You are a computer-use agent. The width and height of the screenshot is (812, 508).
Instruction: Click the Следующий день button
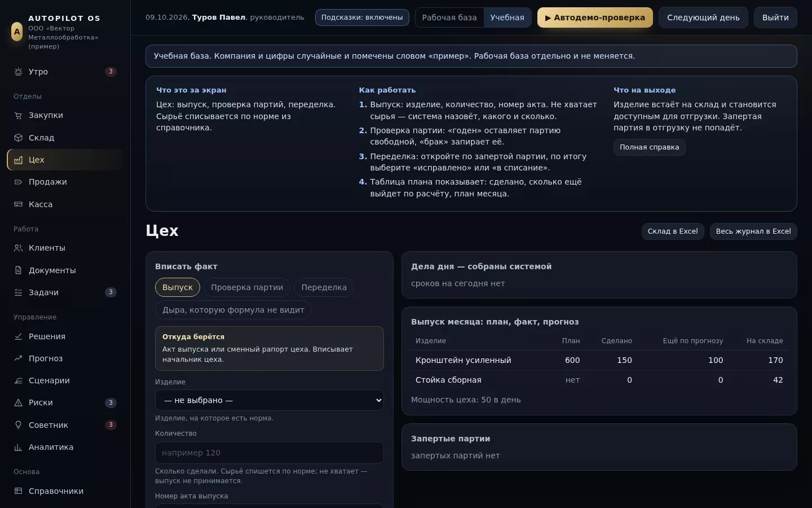[x=703, y=17]
